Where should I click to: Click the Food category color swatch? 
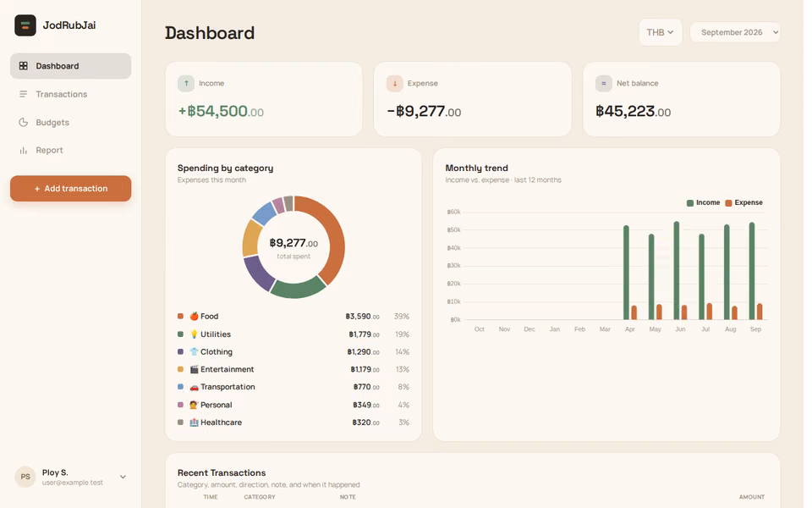[180, 316]
